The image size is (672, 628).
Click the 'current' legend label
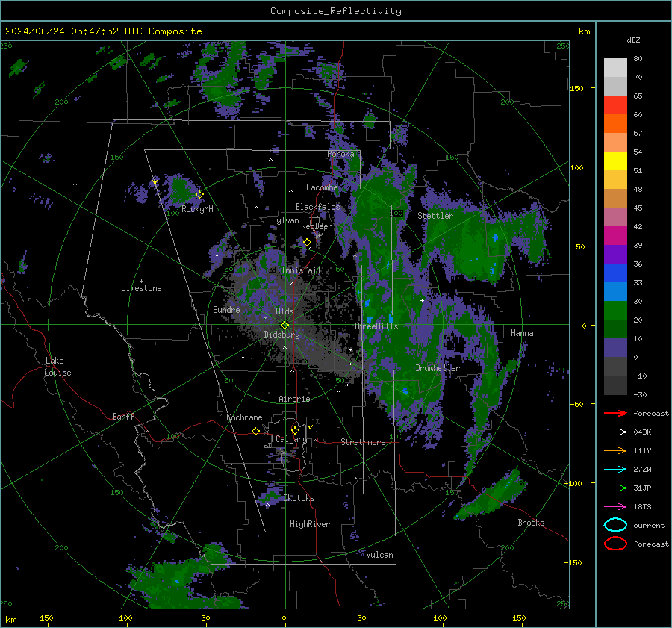pyautogui.click(x=649, y=525)
